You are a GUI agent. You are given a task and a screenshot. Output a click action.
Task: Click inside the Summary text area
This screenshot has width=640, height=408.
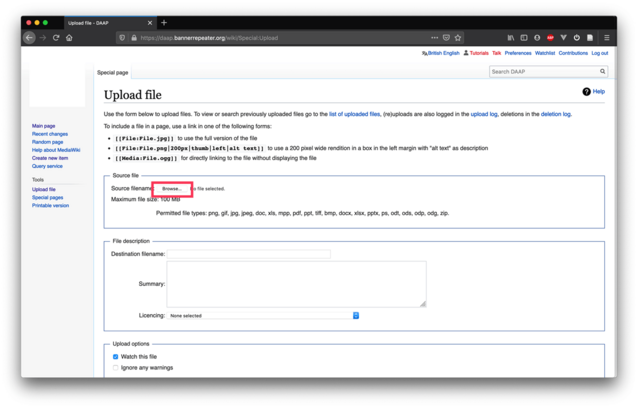296,284
